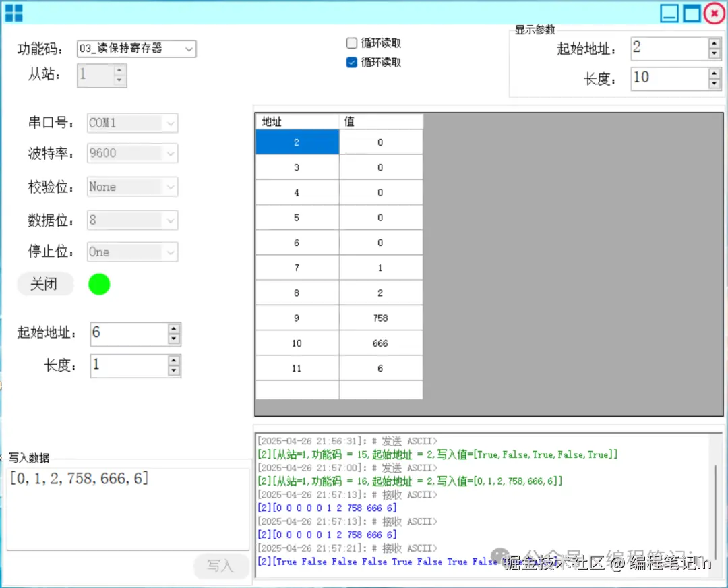Viewport: 728px width, 588px height.
Task: Click the left 起始地址 field showing 6
Action: [x=129, y=334]
